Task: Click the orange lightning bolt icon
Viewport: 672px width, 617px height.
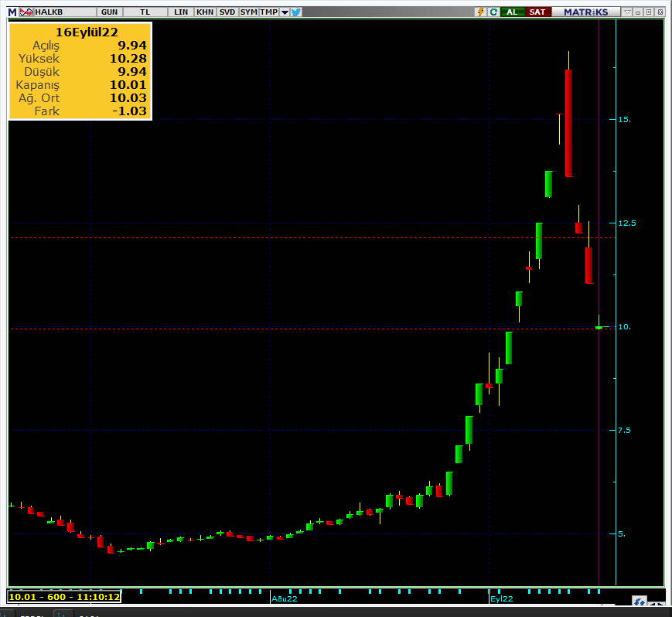Action: (x=481, y=12)
